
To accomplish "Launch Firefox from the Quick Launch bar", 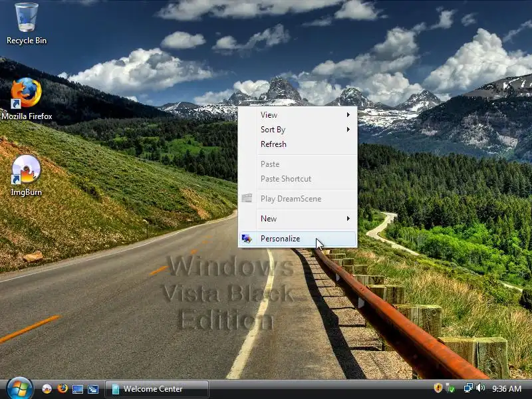I will point(63,388).
